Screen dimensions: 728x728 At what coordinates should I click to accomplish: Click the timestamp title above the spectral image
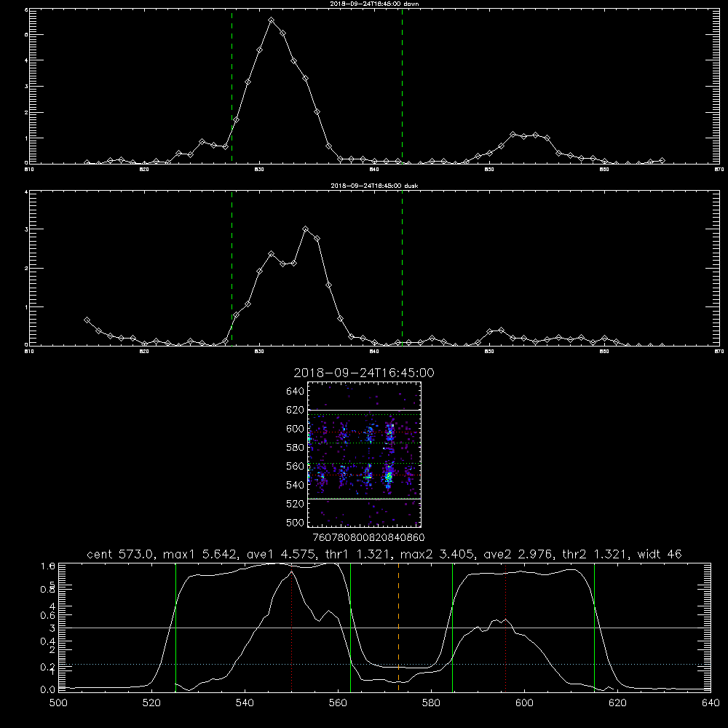click(x=364, y=373)
